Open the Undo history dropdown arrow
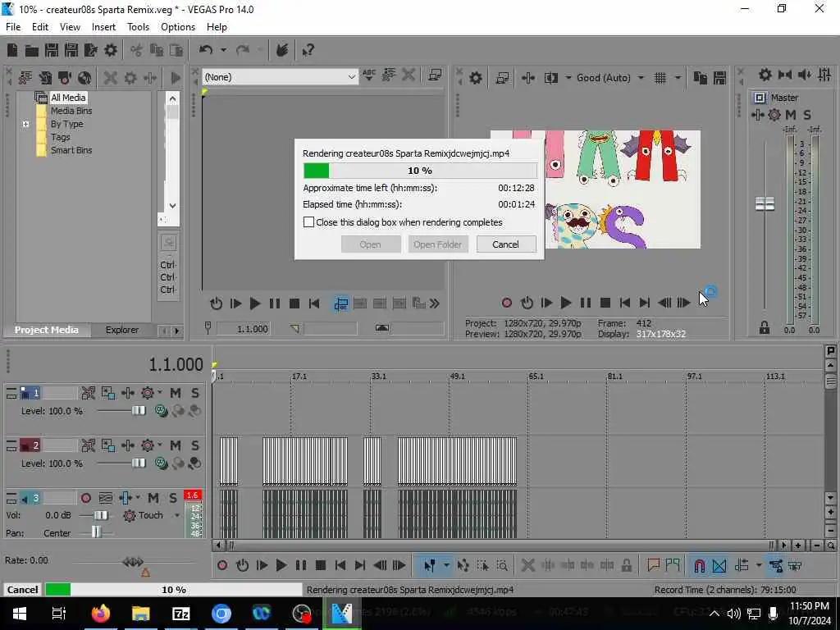 [223, 50]
